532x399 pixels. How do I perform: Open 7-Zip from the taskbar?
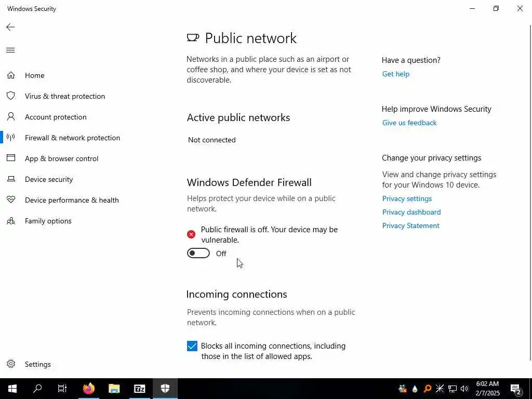click(139, 389)
